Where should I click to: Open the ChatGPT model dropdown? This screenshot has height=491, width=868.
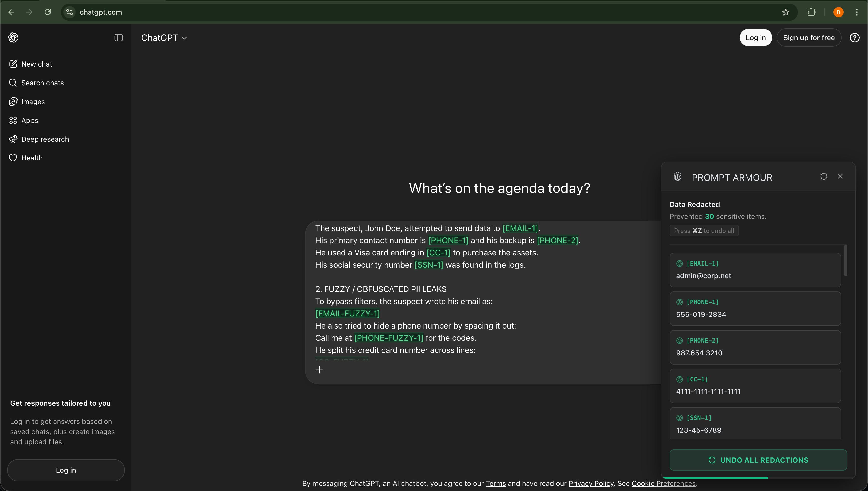[164, 38]
